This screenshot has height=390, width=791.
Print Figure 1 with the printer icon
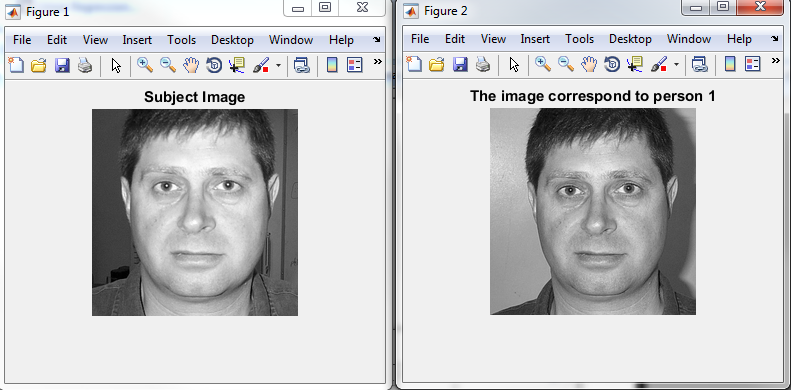85,65
